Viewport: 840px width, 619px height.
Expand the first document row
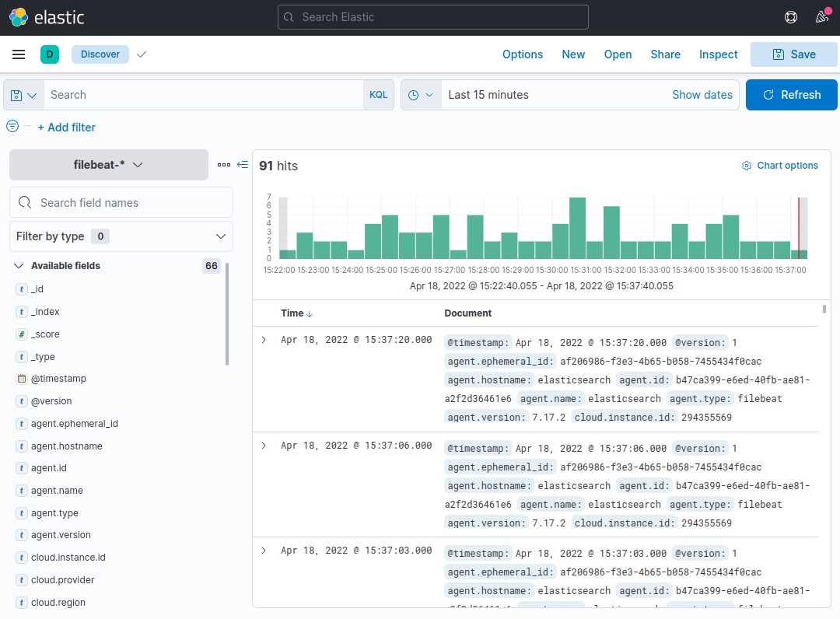(263, 340)
